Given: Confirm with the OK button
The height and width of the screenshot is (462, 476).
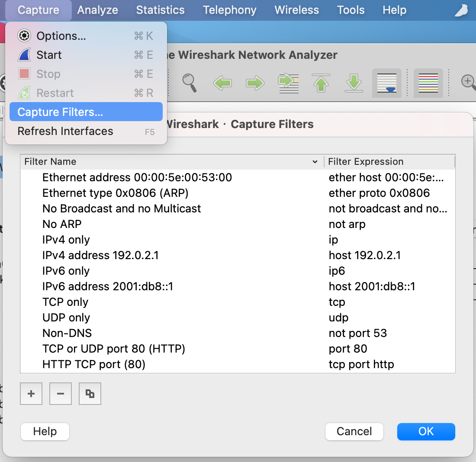Looking at the screenshot, I should click(x=426, y=431).
